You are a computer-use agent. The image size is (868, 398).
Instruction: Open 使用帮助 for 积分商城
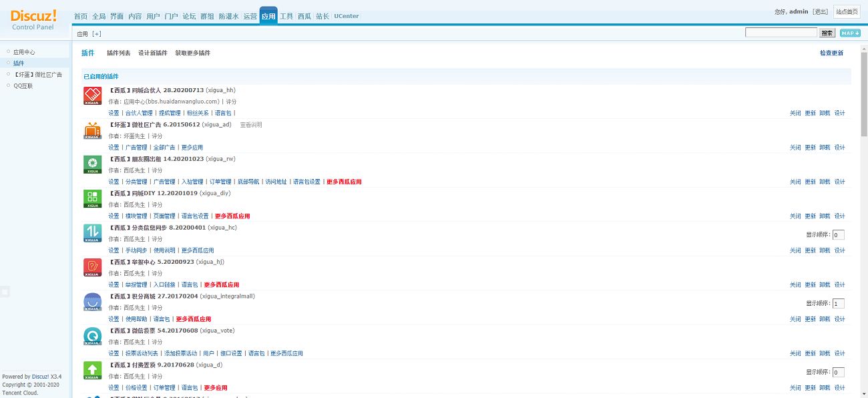click(x=136, y=320)
